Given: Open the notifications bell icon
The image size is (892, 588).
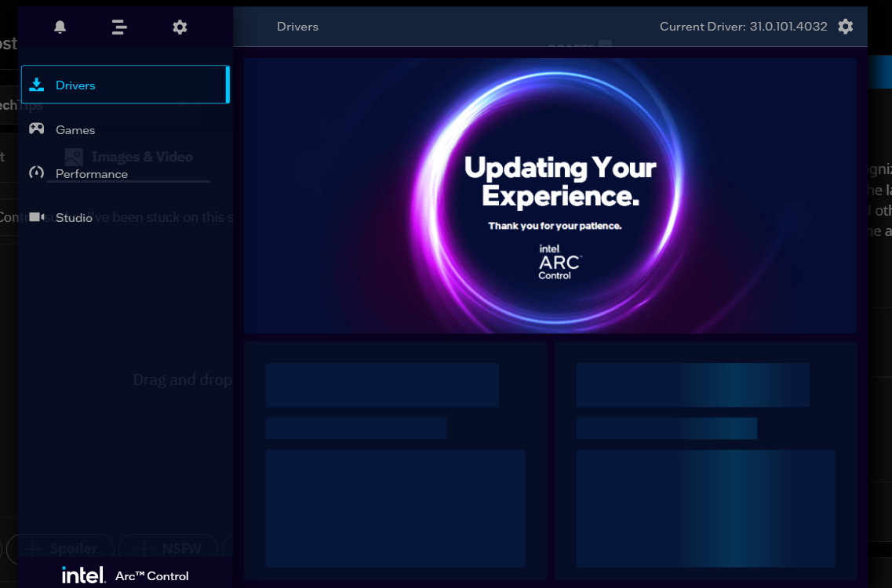Looking at the screenshot, I should click(x=60, y=27).
